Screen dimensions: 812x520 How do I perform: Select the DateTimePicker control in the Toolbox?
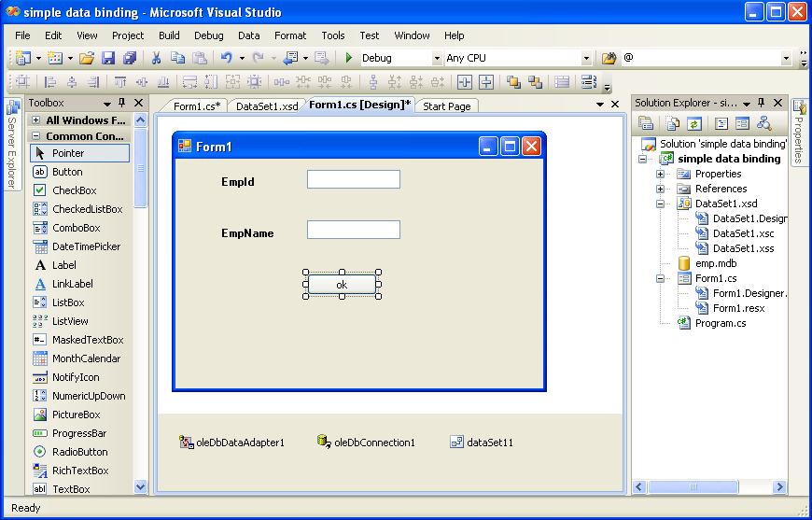pos(79,246)
